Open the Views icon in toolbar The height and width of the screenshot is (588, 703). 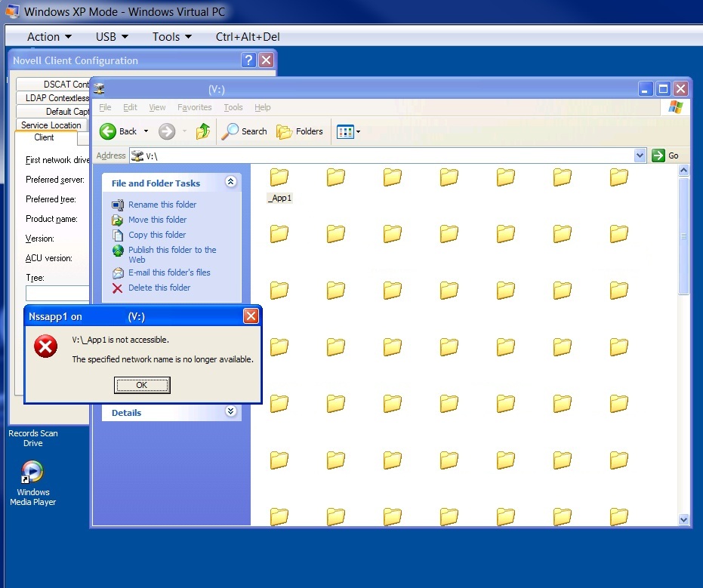[x=345, y=132]
